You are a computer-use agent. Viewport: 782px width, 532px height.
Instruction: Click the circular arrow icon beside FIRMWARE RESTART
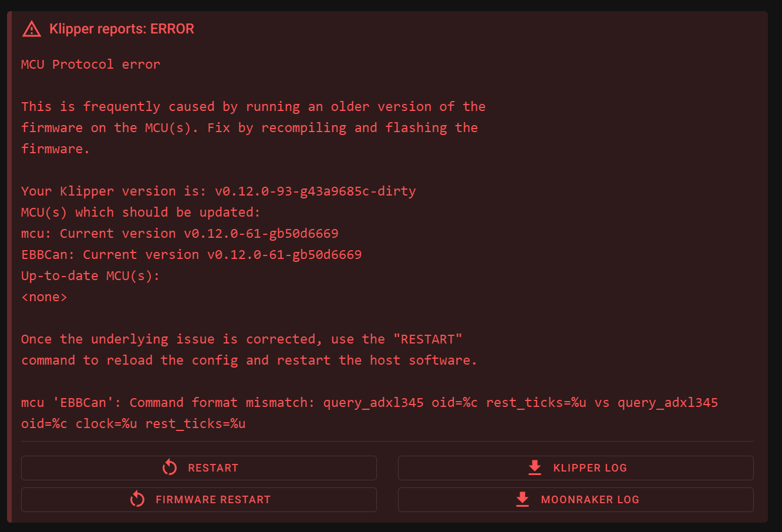click(x=137, y=499)
